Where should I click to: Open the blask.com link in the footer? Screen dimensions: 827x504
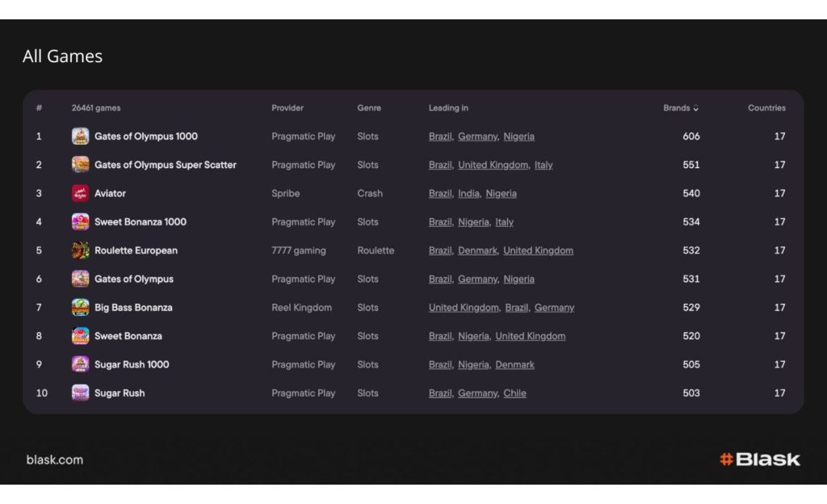coord(55,460)
